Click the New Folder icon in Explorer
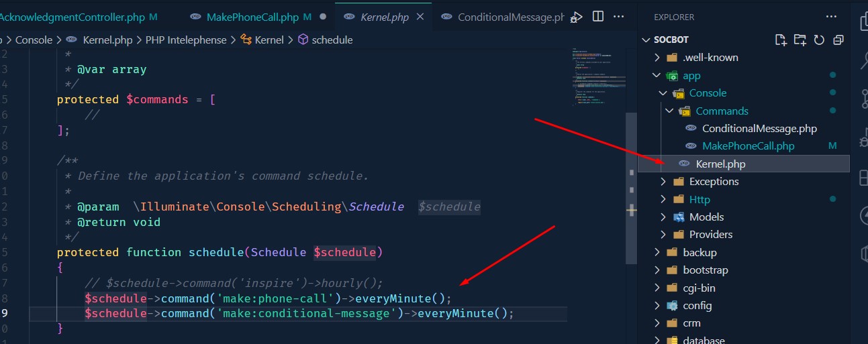This screenshot has width=868, height=344. 800,40
